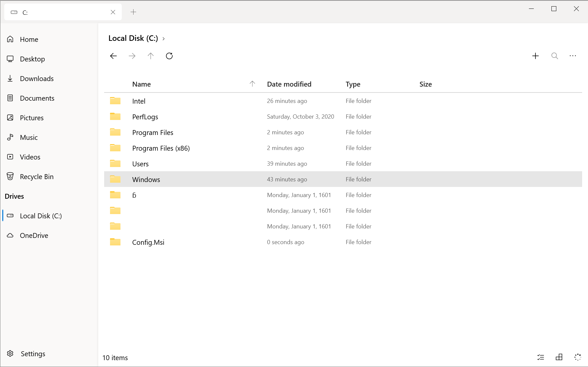Open the three-dot more options menu
This screenshot has height=367, width=588.
[573, 56]
